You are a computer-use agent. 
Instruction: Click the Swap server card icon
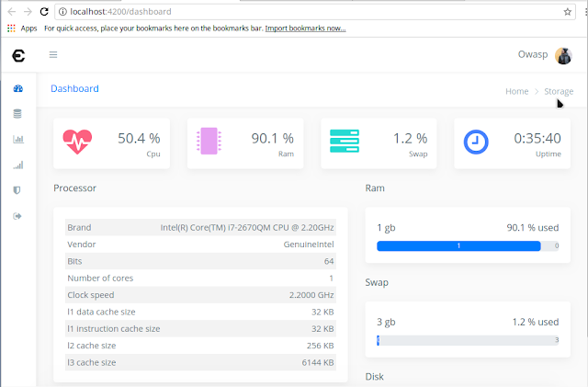(345, 142)
